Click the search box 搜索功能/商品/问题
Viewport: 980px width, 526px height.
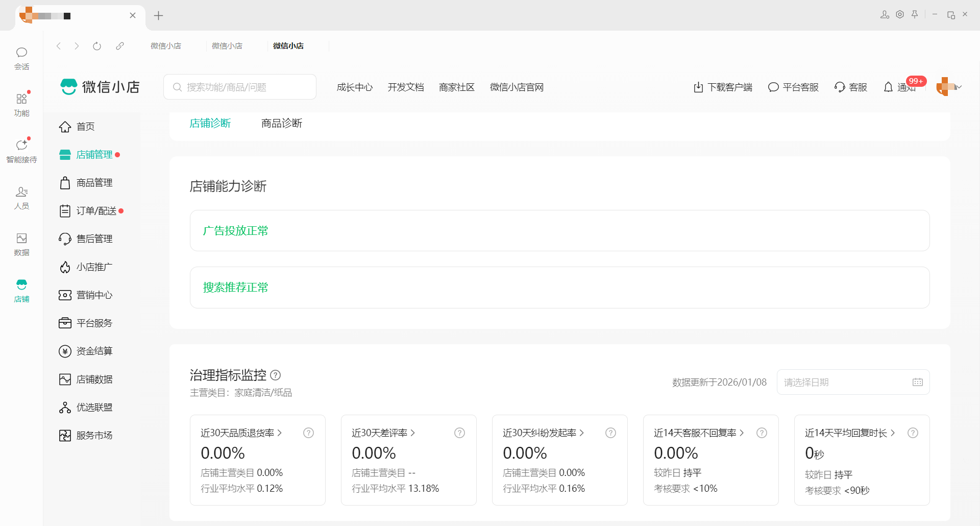(240, 87)
